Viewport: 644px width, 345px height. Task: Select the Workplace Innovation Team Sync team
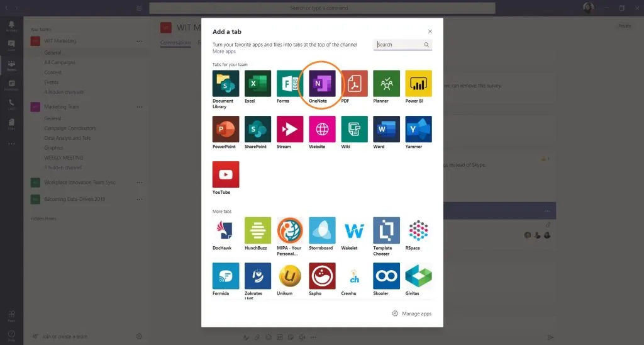click(80, 183)
